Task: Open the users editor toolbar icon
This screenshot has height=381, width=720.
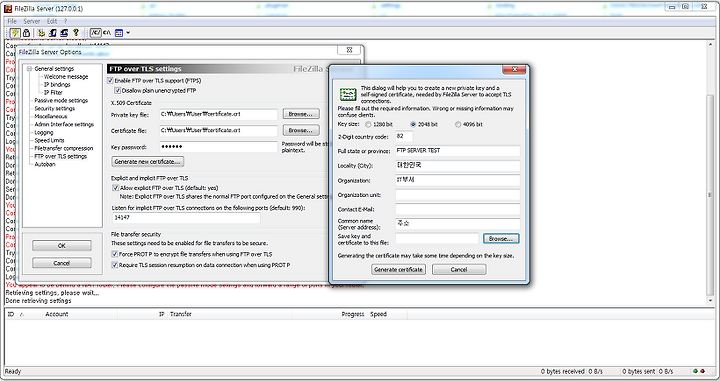Action: (52, 33)
